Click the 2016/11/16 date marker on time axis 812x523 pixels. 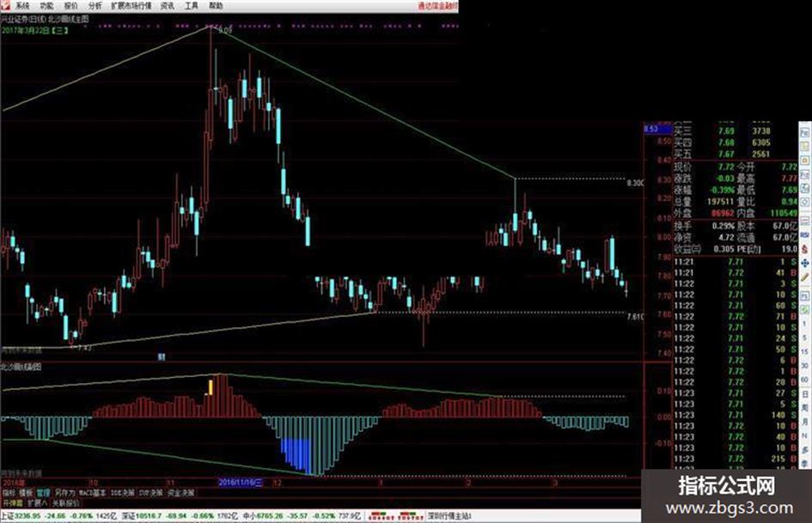click(x=240, y=483)
